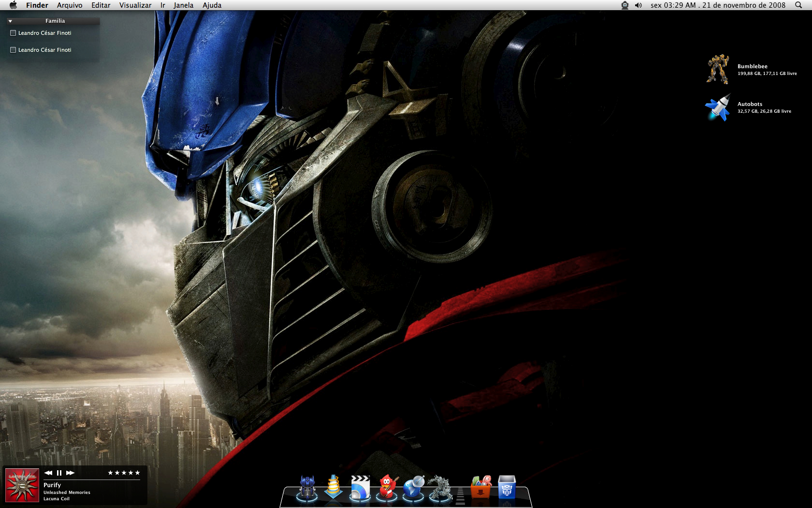Open the orange Downloads stack in dock
This screenshot has width=812, height=508.
tap(481, 487)
